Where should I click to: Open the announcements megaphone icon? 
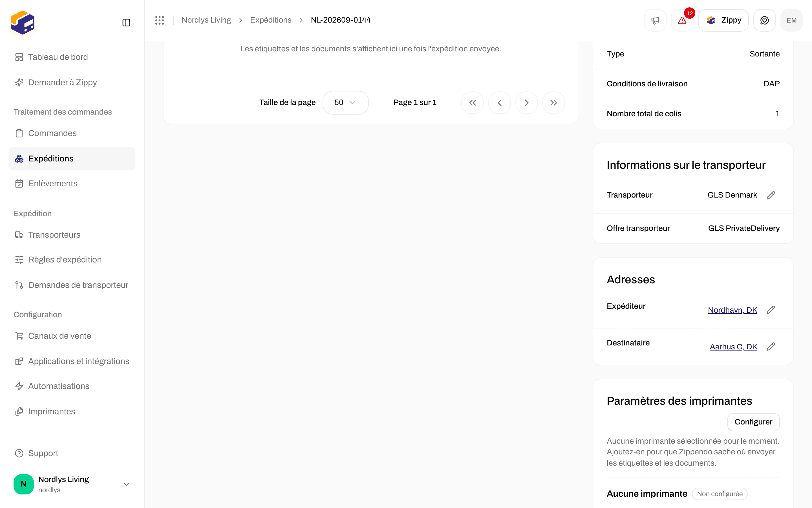(x=655, y=20)
